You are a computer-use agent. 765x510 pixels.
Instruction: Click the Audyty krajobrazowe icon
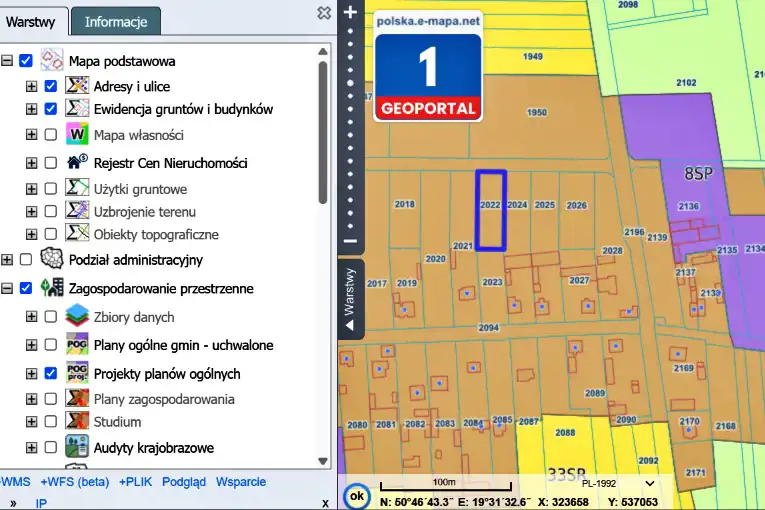click(77, 447)
